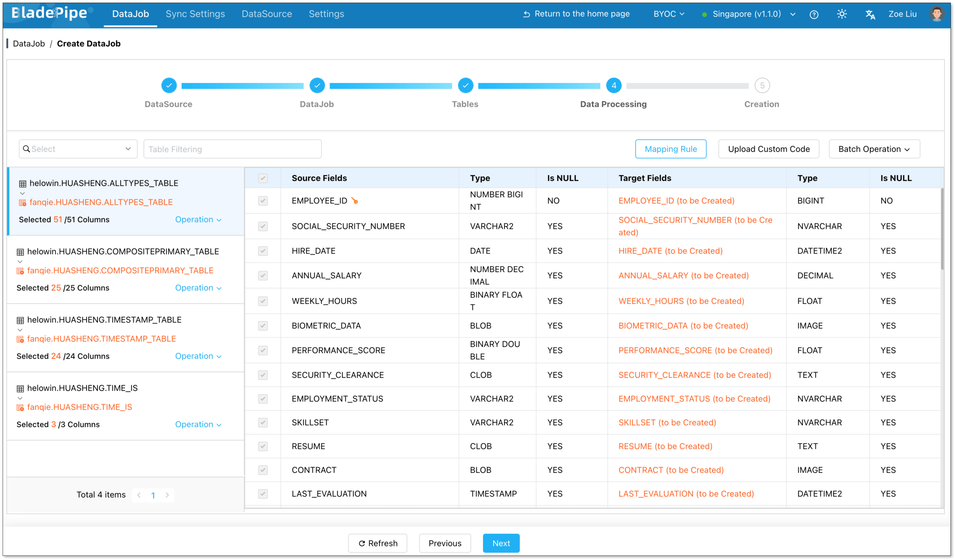
Task: Uncheck the HIRE_DATE row checkbox
Action: (263, 251)
